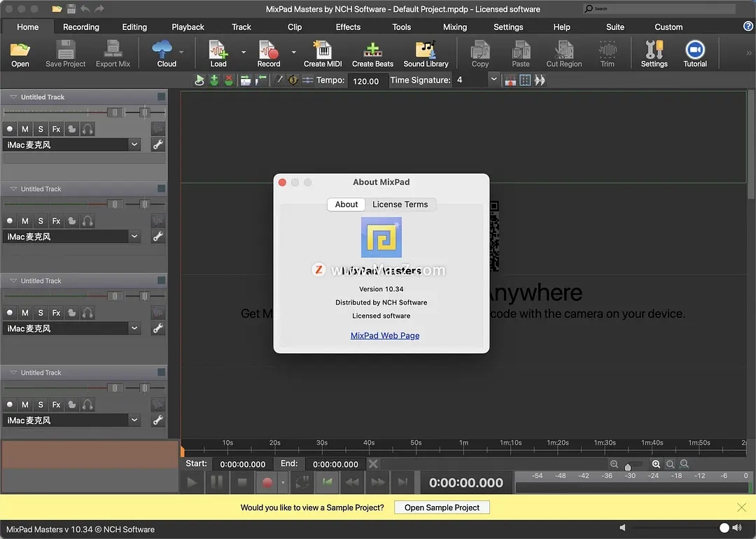756x539 pixels.
Task: Click the delete track red X icon
Action: pos(228,80)
